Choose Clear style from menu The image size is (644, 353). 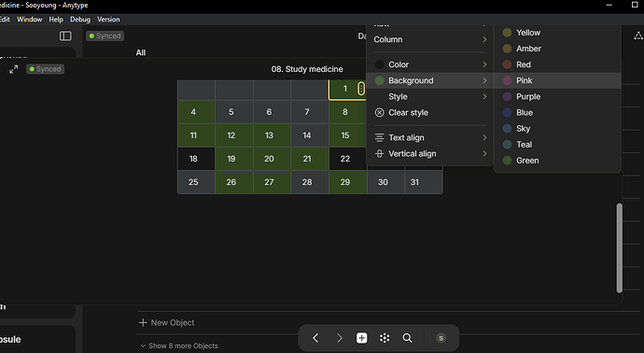[429, 113]
